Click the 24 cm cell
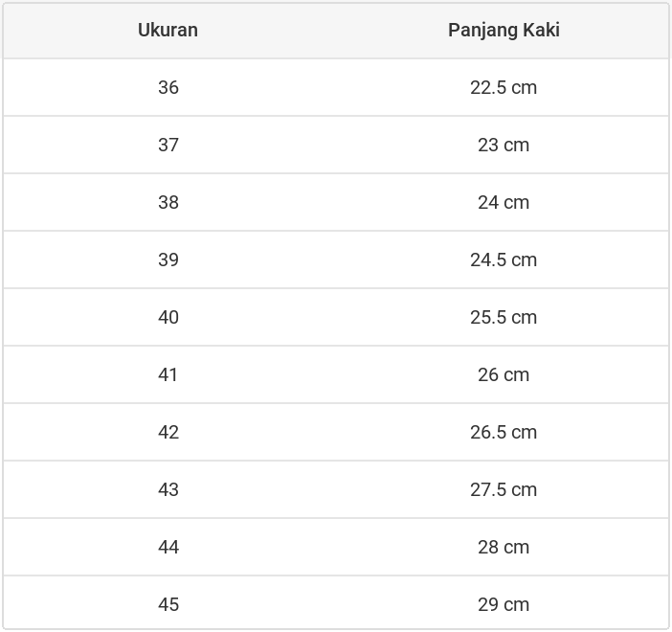The height and width of the screenshot is (632, 672). click(x=504, y=202)
